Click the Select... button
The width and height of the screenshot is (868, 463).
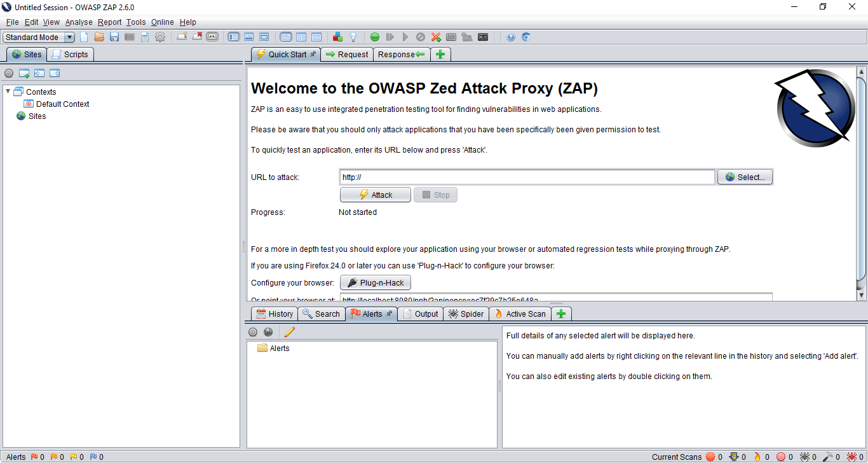745,177
